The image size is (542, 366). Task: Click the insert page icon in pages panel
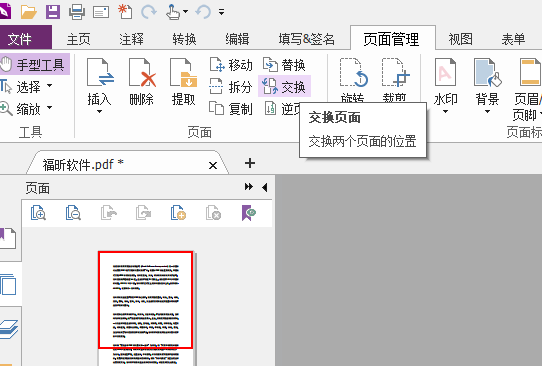178,213
